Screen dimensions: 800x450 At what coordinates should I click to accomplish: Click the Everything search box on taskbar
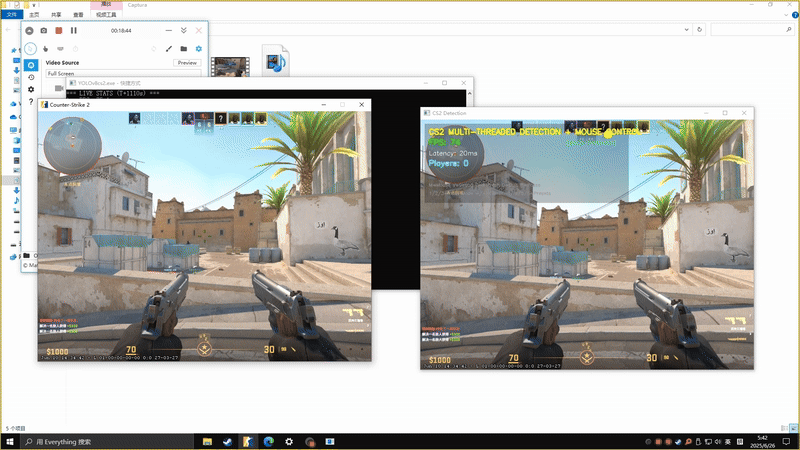click(107, 442)
